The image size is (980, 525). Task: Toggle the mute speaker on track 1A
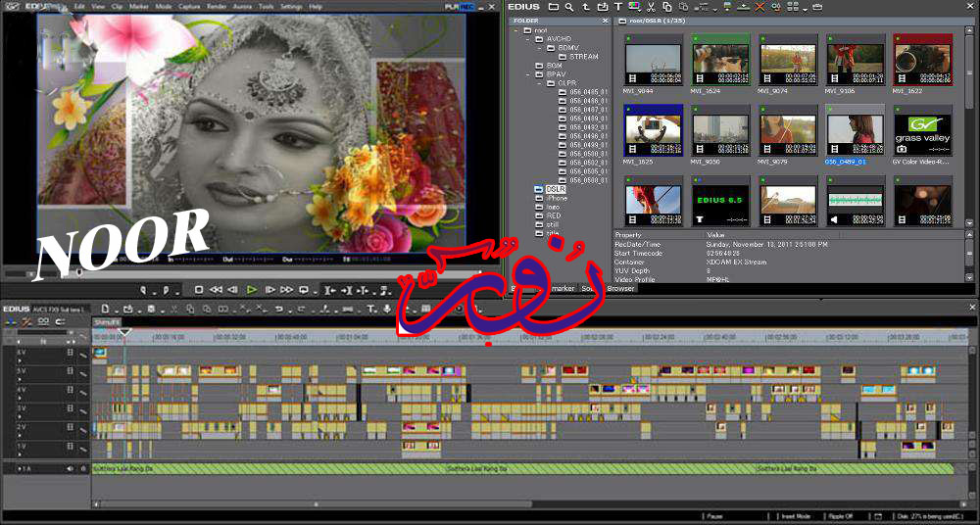tap(70, 468)
